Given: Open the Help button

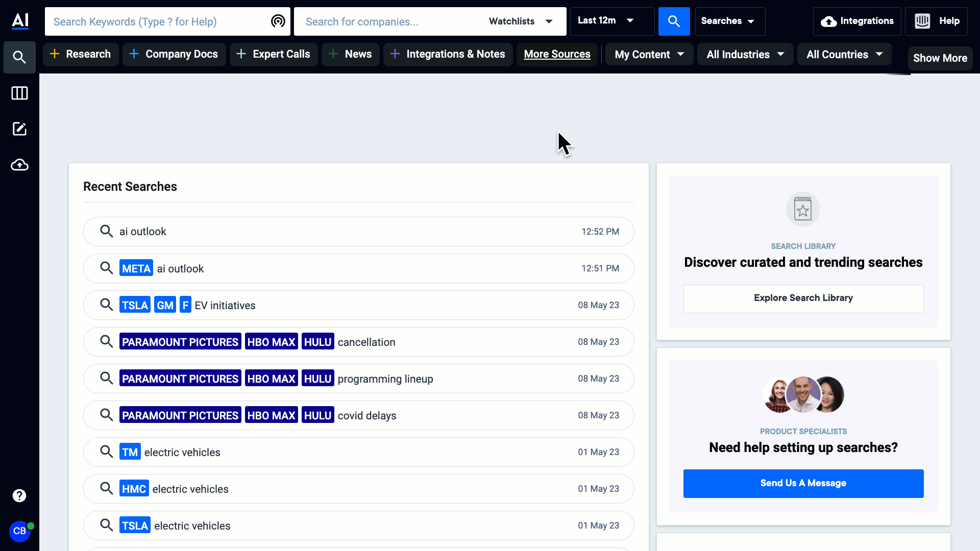Looking at the screenshot, I should (936, 21).
